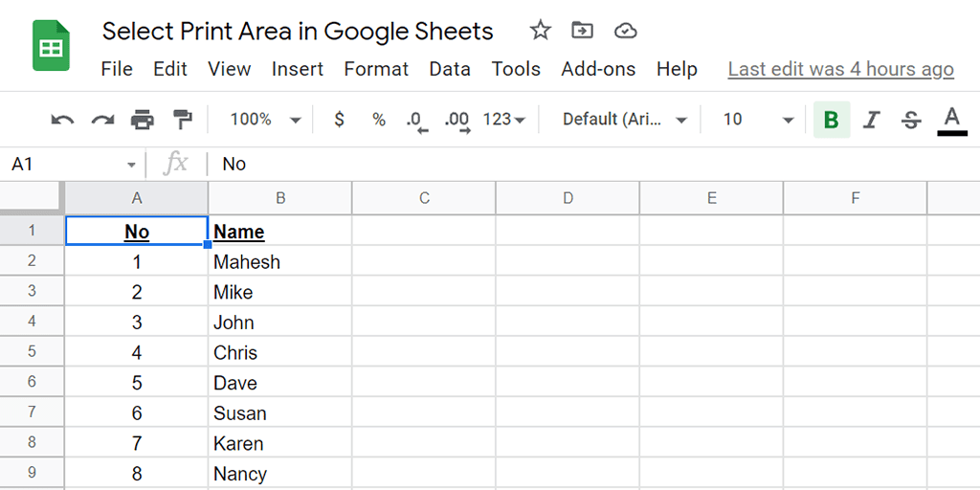The width and height of the screenshot is (980, 490).
Task: Open the Last edit was 4 hours ago link
Action: click(840, 69)
